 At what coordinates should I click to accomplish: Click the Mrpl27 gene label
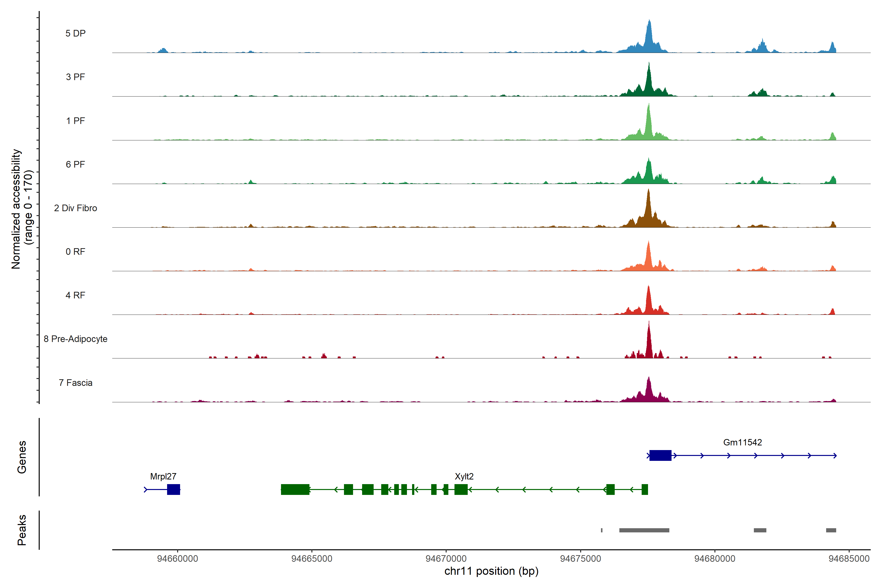point(163,476)
